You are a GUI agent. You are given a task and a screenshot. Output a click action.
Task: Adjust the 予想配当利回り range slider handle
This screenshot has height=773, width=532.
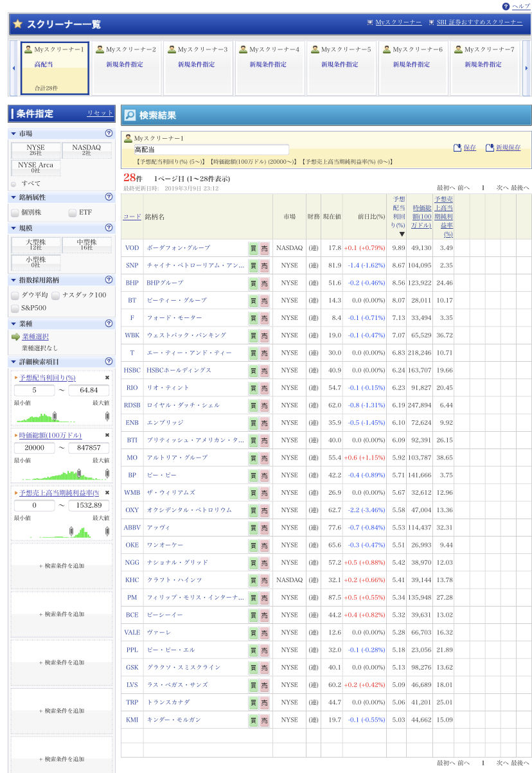tap(54, 416)
